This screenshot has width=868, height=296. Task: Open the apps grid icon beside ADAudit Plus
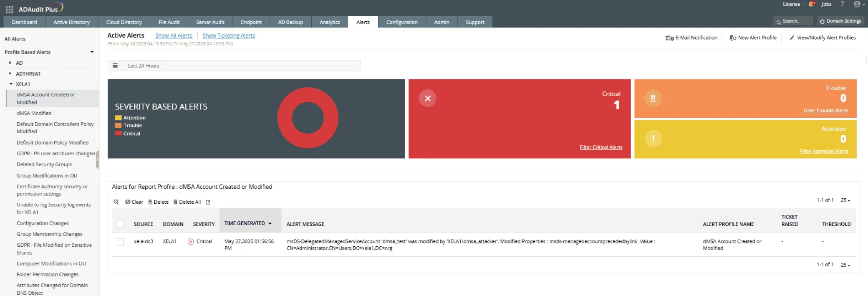pyautogui.click(x=9, y=9)
